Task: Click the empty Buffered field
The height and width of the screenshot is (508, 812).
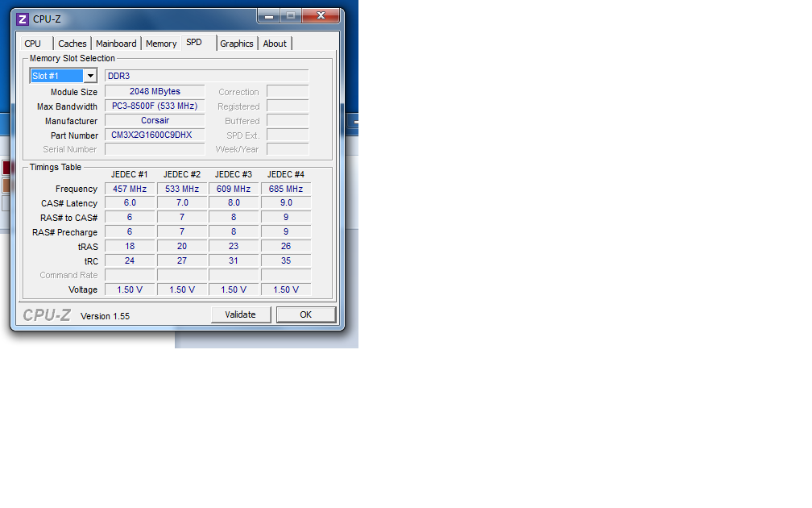Action: (288, 120)
